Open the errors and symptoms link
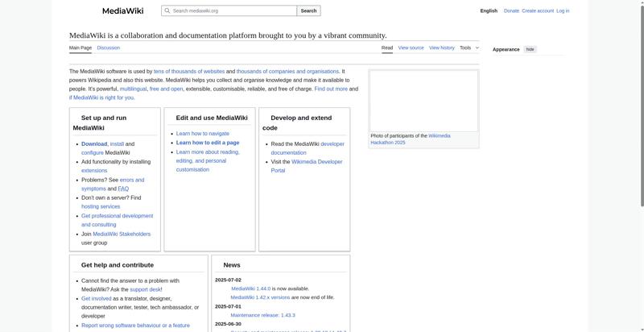This screenshot has height=332, width=644. coord(113,185)
